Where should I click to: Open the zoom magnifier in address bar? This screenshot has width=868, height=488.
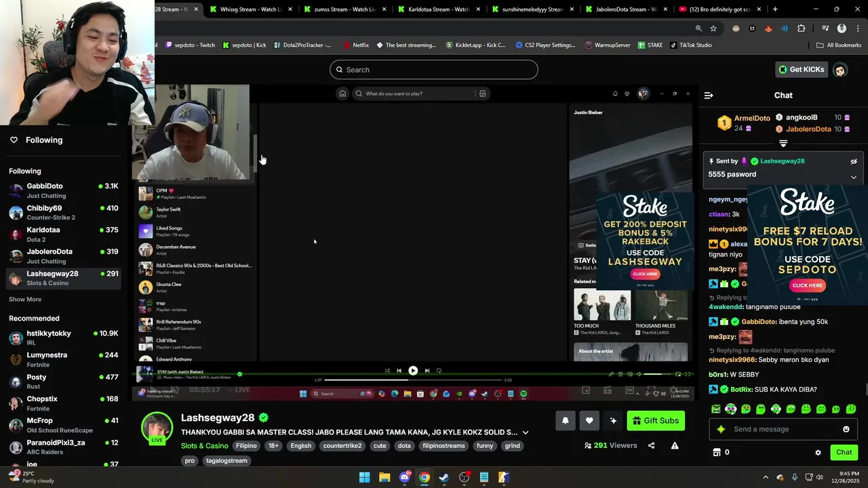(x=698, y=28)
